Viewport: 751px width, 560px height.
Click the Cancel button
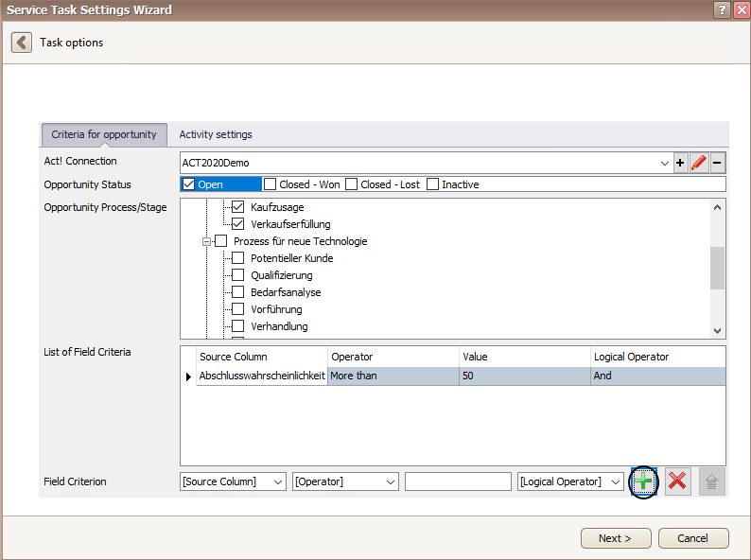tap(693, 538)
